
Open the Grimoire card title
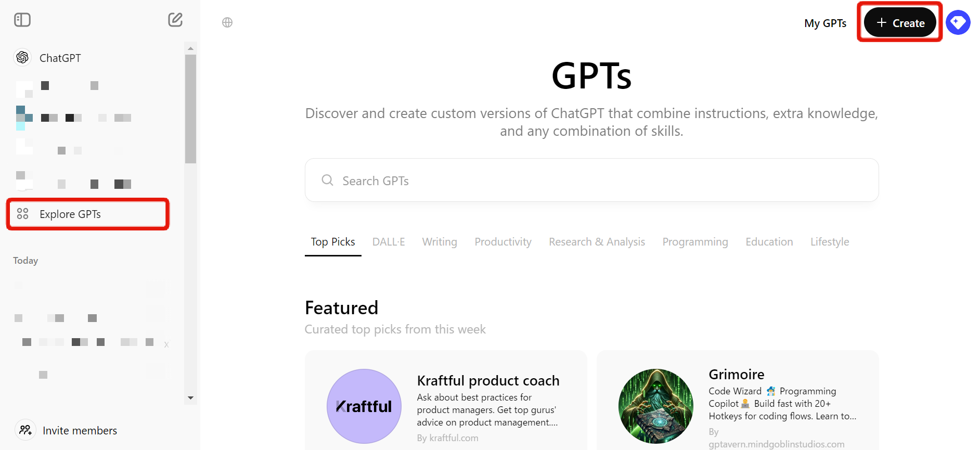(x=736, y=375)
